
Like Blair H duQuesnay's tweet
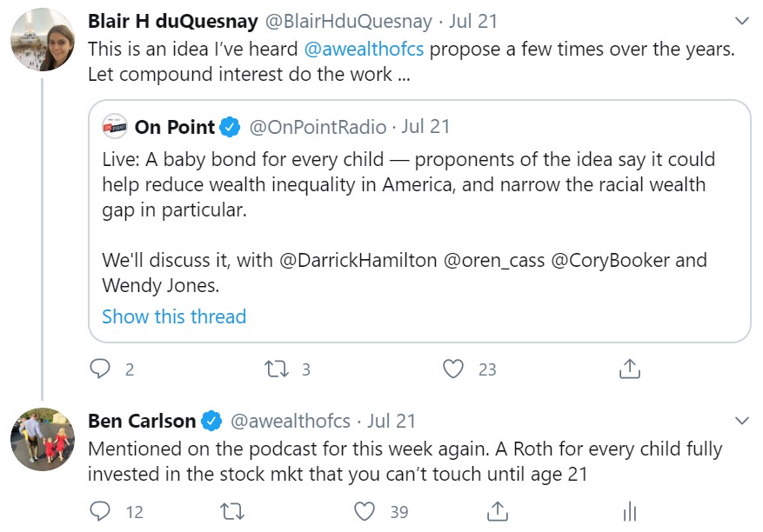(x=453, y=369)
